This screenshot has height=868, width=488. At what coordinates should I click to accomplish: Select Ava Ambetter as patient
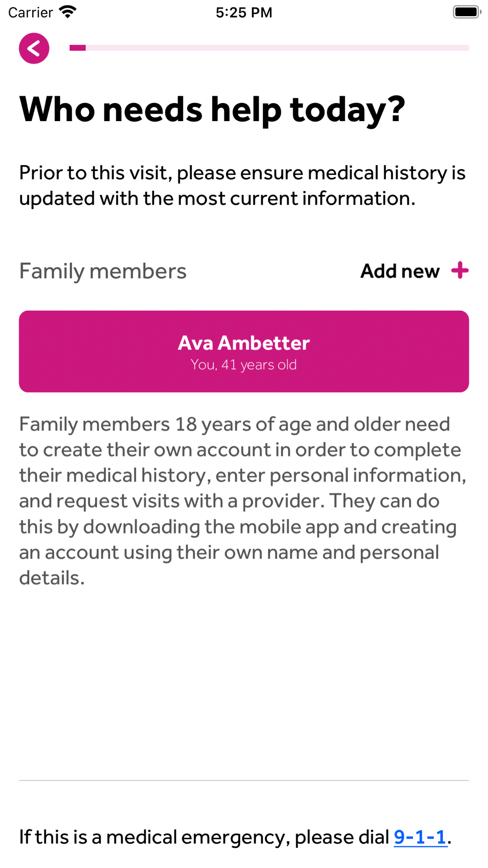tap(244, 351)
